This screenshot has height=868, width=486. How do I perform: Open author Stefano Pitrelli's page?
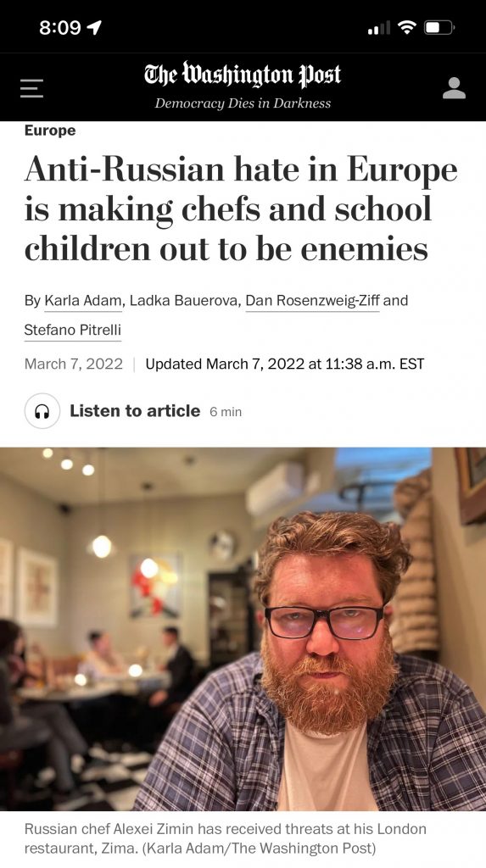[x=73, y=330]
